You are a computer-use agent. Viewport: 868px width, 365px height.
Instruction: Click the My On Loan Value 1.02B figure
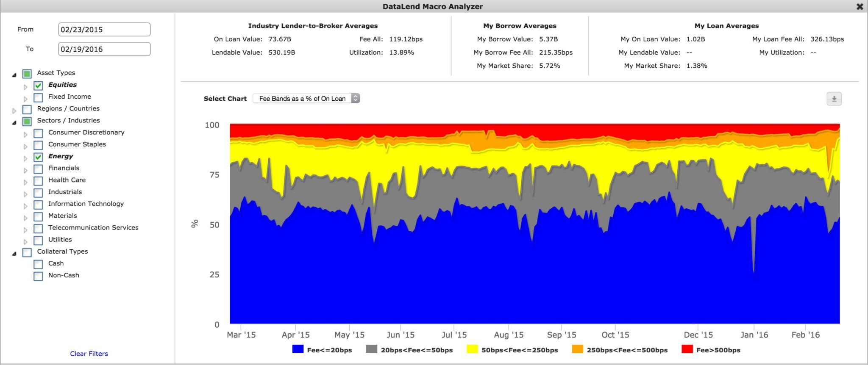(696, 39)
